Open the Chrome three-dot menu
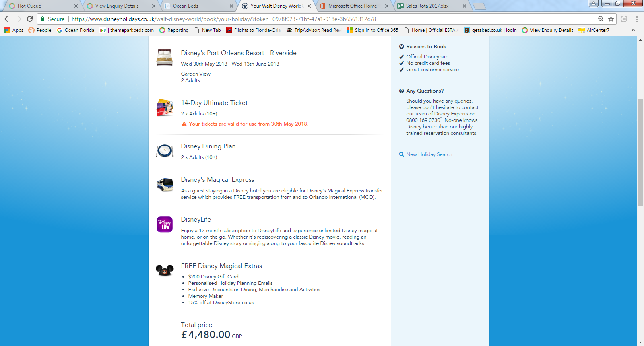 (x=637, y=19)
